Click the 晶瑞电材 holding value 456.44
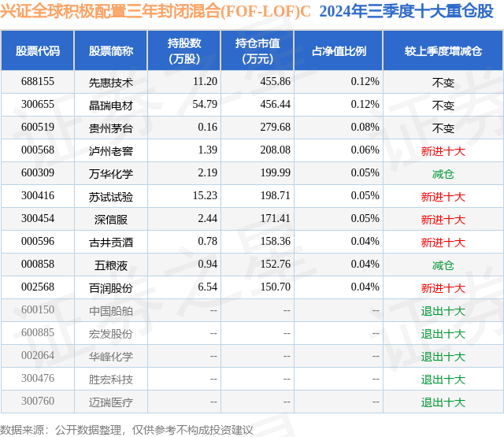Image resolution: width=504 pixels, height=437 pixels. coord(276,105)
